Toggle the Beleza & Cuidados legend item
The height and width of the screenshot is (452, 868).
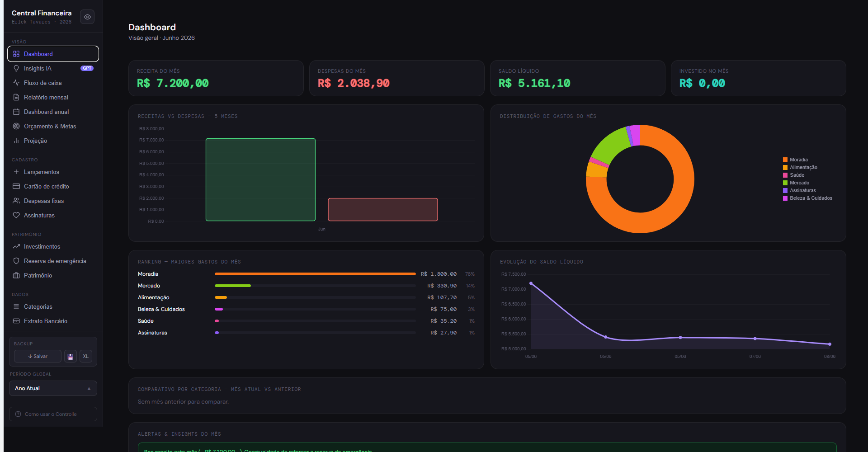pos(807,198)
